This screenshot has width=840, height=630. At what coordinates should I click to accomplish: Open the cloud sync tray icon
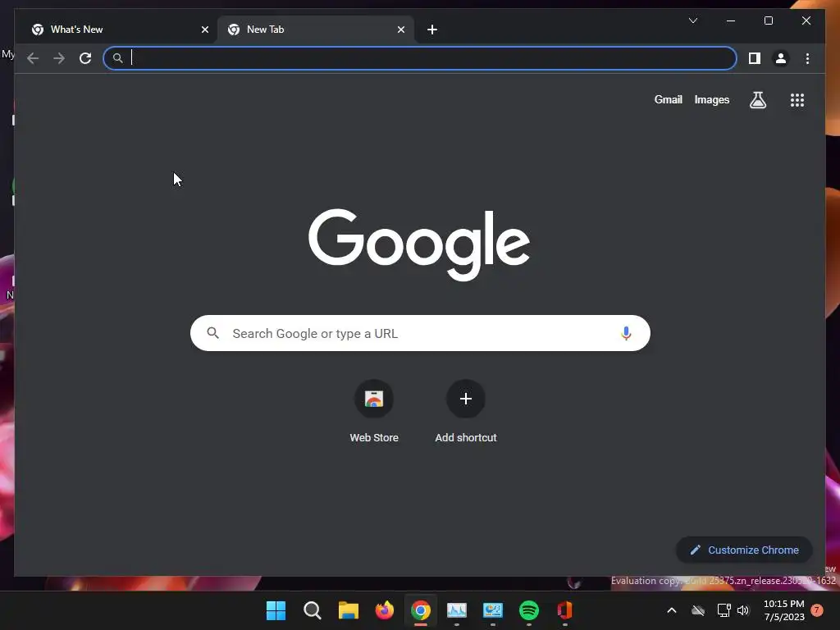coord(697,610)
